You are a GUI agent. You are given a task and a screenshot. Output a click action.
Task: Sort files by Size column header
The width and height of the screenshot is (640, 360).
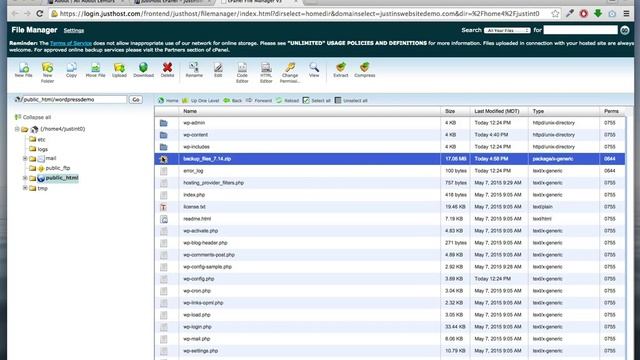(450, 111)
